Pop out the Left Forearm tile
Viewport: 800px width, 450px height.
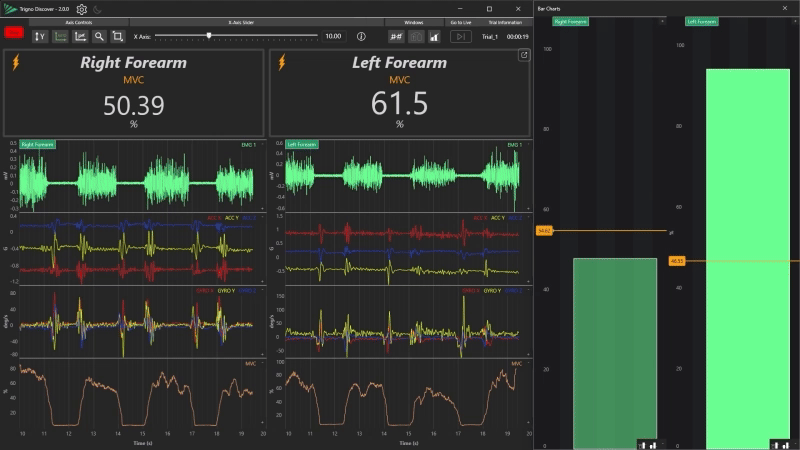[x=523, y=56]
